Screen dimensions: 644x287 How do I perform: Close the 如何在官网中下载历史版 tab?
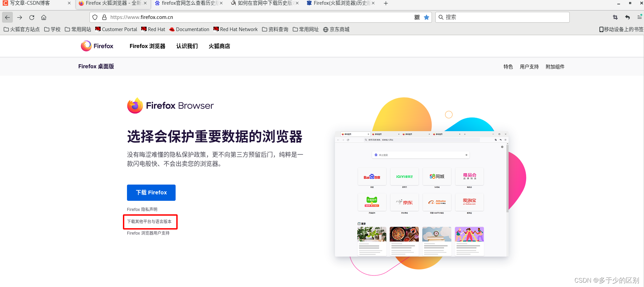(297, 3)
